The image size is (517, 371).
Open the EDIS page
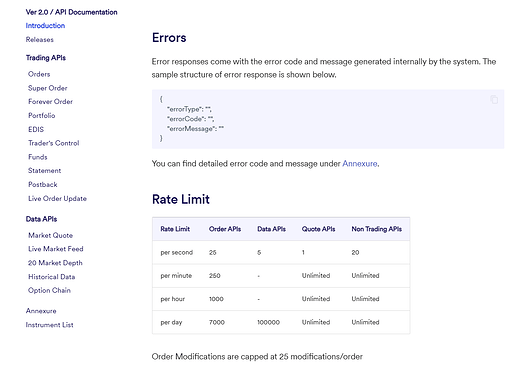(36, 129)
